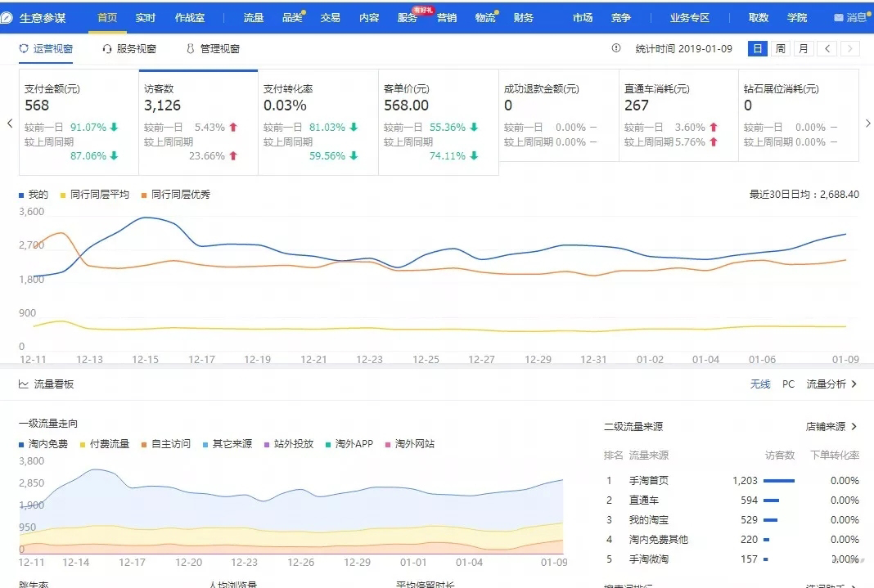Click the 淘内免费 legend color square
The height and width of the screenshot is (588, 874).
(x=20, y=443)
